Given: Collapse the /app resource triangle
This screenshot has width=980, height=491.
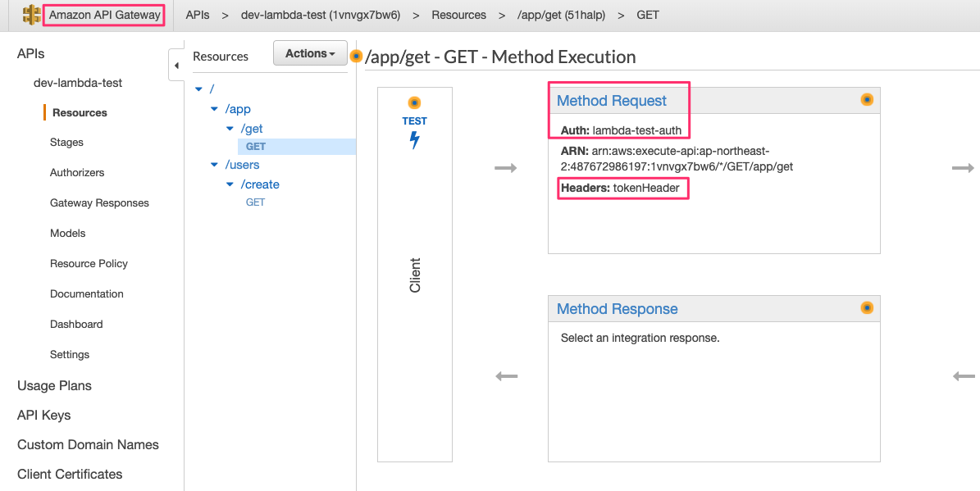Looking at the screenshot, I should point(214,109).
